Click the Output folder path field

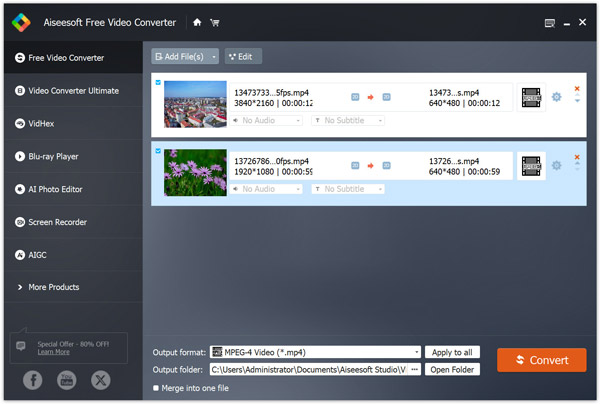pos(309,370)
